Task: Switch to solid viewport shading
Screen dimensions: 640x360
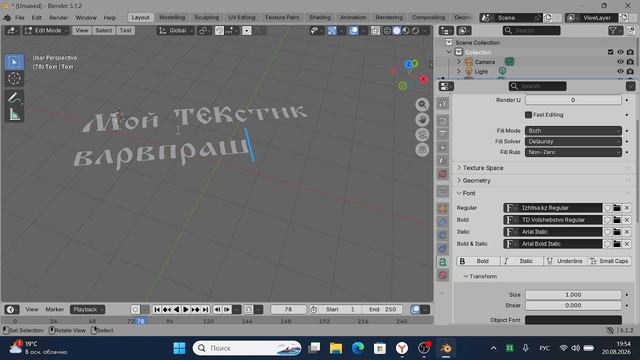Action: (396, 31)
